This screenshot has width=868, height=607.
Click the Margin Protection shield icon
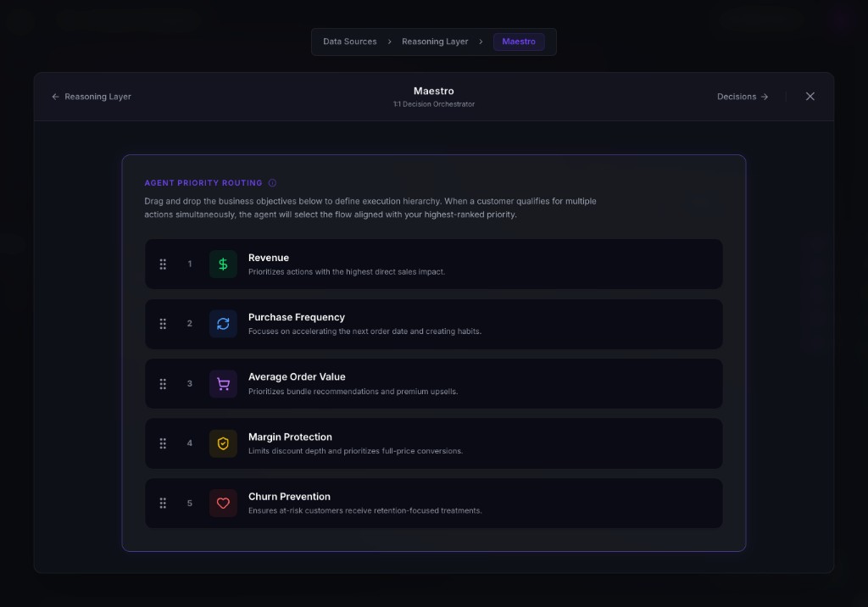pyautogui.click(x=223, y=443)
